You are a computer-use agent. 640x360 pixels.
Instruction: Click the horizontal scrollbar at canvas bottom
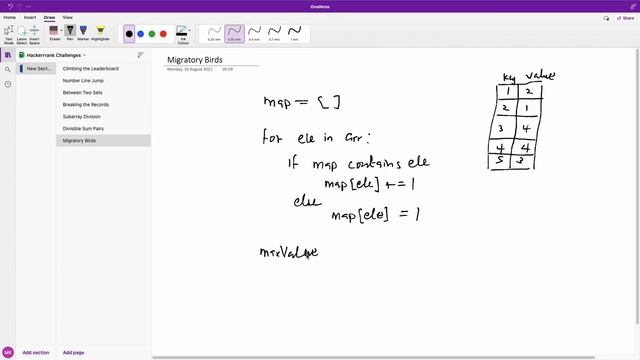(373, 358)
